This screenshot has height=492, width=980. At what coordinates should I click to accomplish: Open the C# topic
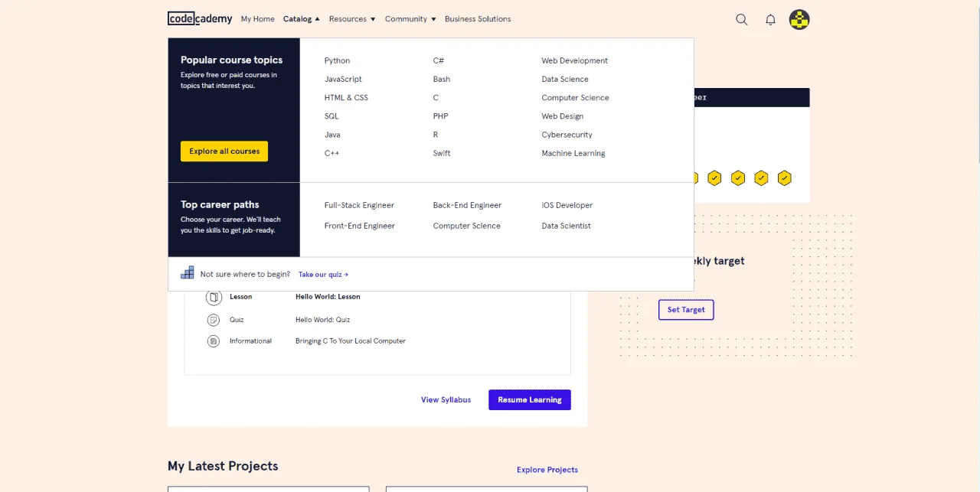pyautogui.click(x=439, y=60)
